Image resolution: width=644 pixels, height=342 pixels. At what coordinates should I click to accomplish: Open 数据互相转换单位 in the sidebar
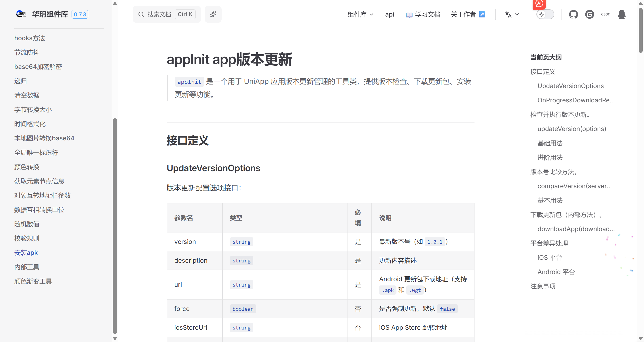point(39,209)
